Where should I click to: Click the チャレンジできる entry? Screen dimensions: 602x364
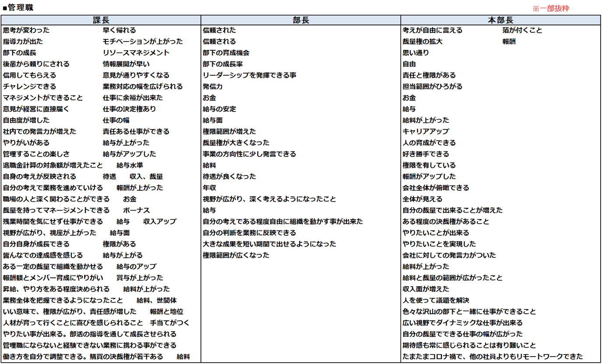click(29, 87)
